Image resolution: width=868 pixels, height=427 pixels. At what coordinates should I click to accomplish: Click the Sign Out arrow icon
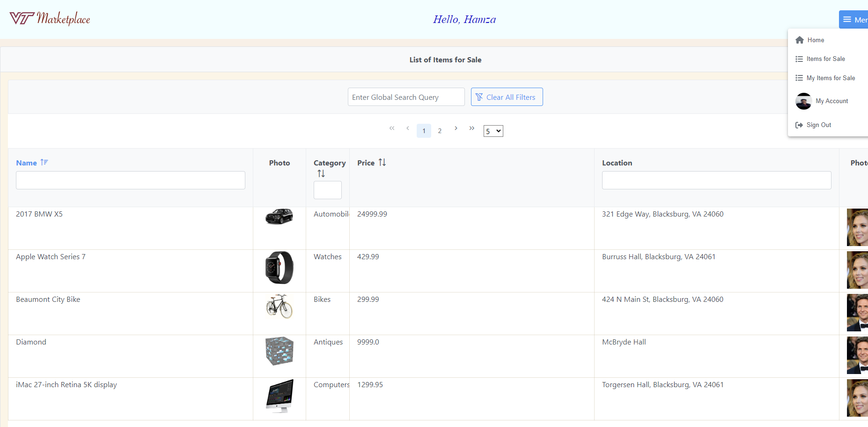(799, 125)
